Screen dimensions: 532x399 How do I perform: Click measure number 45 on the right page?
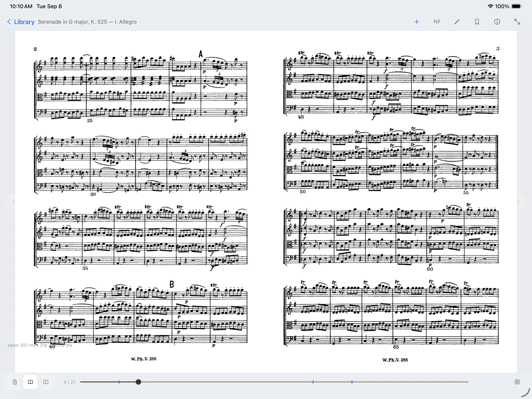pyautogui.click(x=301, y=117)
